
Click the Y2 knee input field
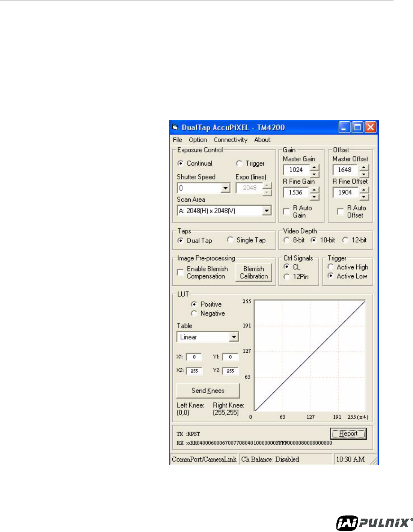pyautogui.click(x=230, y=371)
